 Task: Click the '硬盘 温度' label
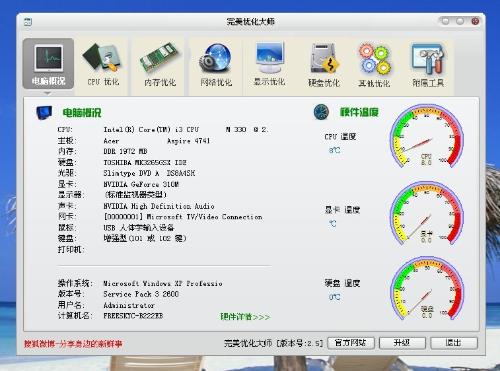pyautogui.click(x=342, y=283)
